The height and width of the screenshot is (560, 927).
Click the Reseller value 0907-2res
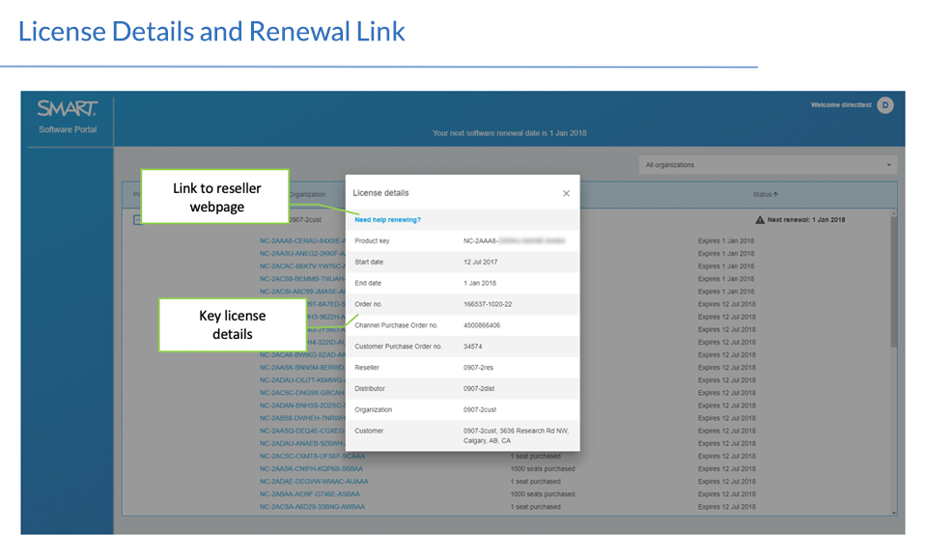click(x=478, y=368)
